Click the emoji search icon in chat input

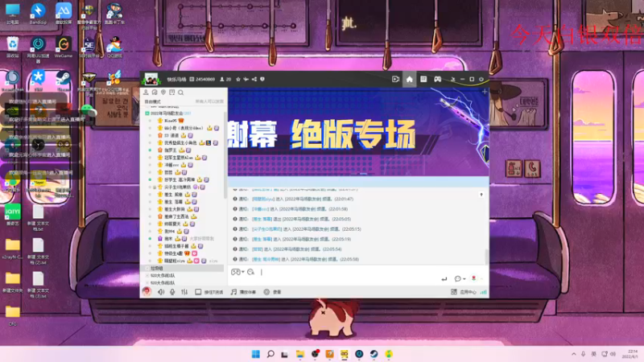point(250,272)
